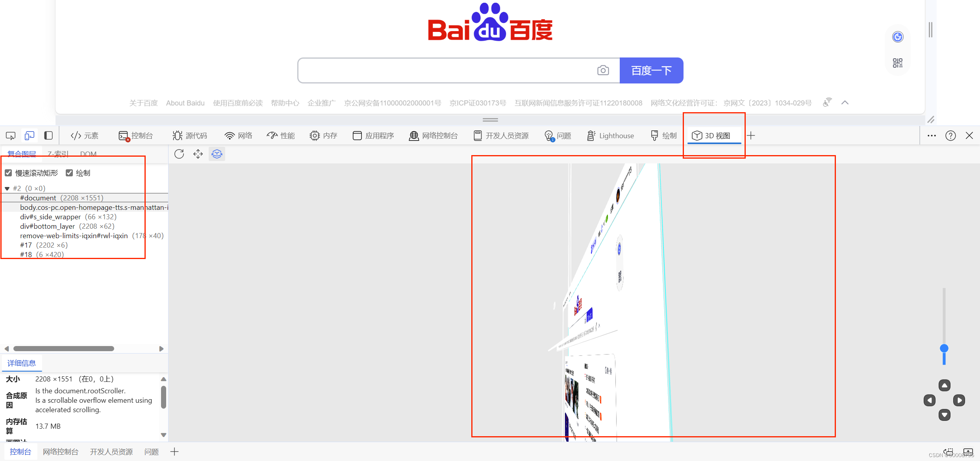Open the 关于百度 footer link

[143, 103]
